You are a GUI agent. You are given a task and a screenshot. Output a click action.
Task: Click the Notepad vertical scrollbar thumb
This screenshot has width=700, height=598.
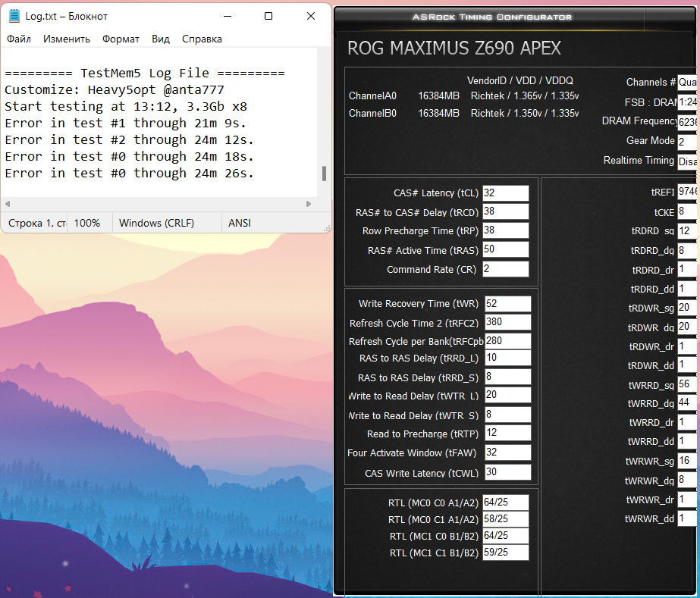324,174
